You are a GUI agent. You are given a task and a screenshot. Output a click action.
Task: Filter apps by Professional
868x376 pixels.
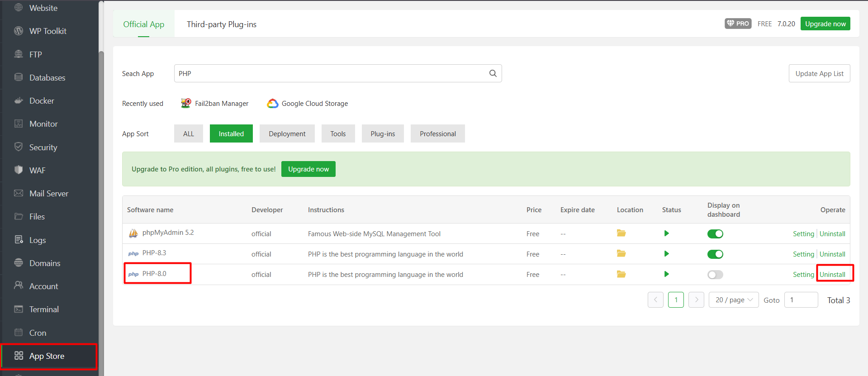pos(438,133)
